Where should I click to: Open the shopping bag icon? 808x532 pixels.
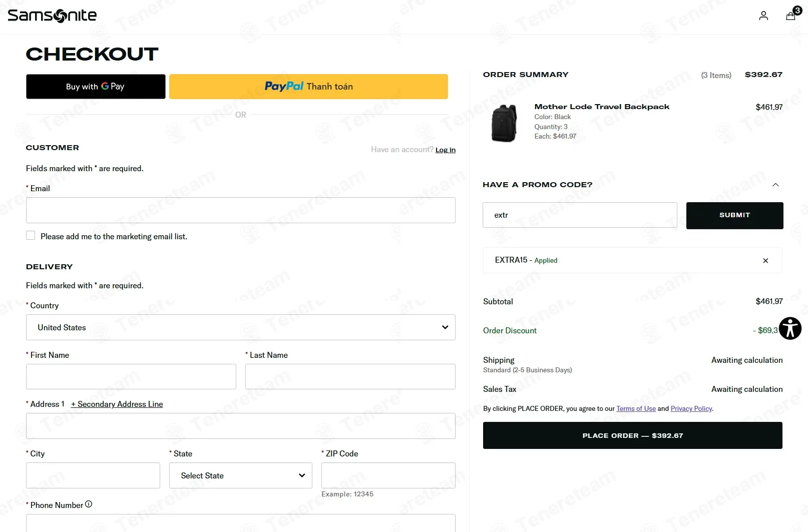pos(791,16)
